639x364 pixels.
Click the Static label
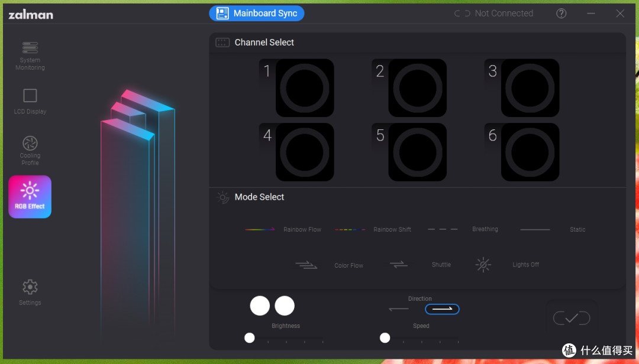pos(577,230)
